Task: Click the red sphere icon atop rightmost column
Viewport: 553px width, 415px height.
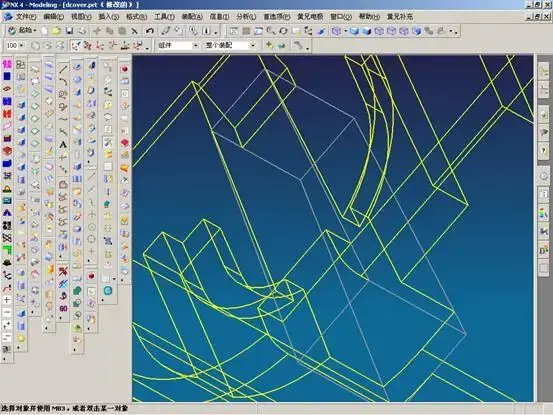Action: tap(124, 69)
